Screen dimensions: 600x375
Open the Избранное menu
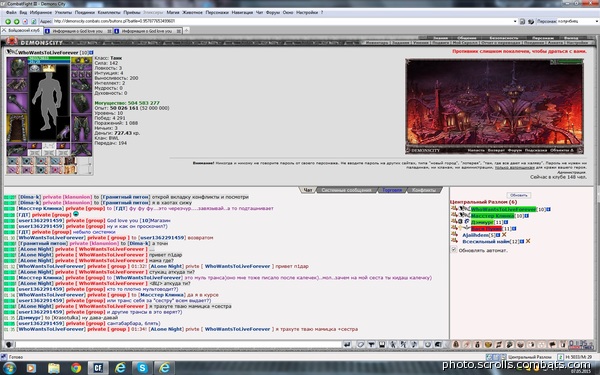coord(41,13)
